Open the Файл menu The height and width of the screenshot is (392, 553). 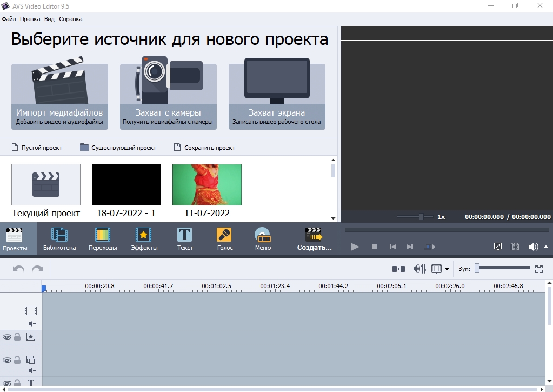[x=9, y=19]
